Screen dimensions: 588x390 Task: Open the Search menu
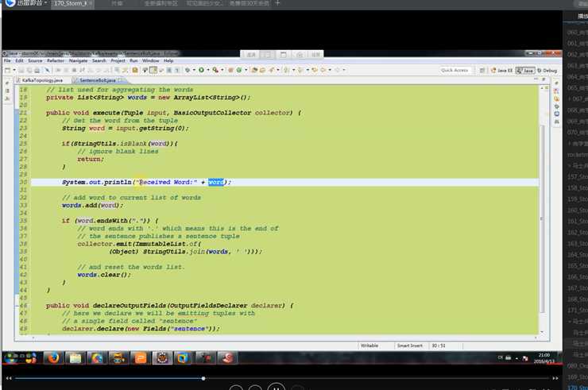(x=99, y=60)
